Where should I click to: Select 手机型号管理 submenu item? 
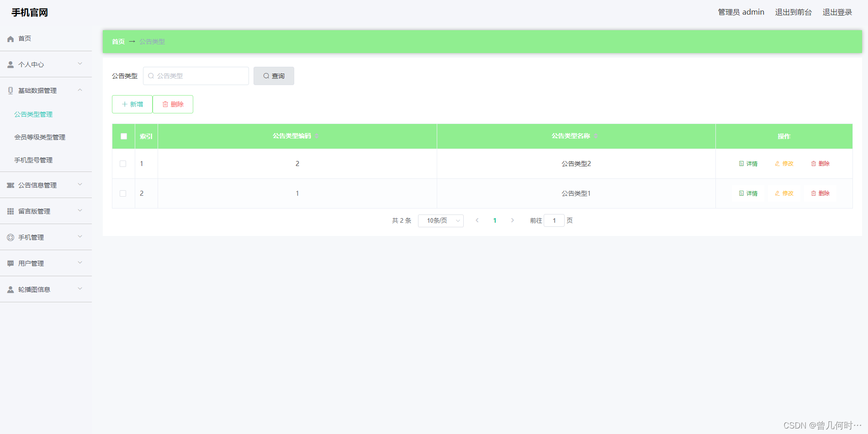(x=33, y=160)
